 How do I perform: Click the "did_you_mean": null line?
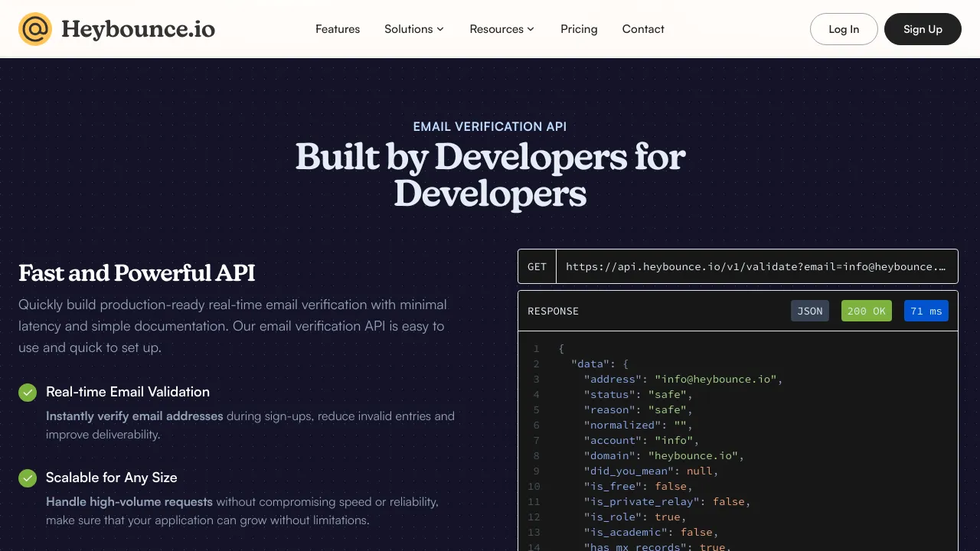pyautogui.click(x=651, y=471)
